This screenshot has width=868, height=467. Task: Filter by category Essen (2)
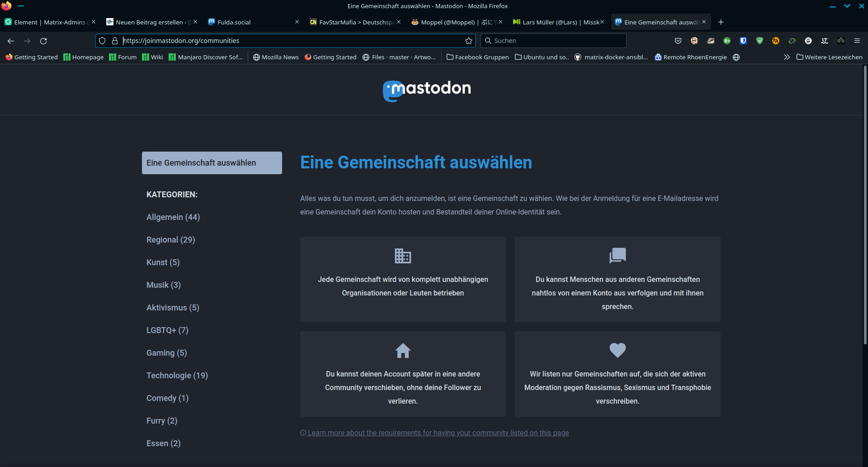point(164,443)
